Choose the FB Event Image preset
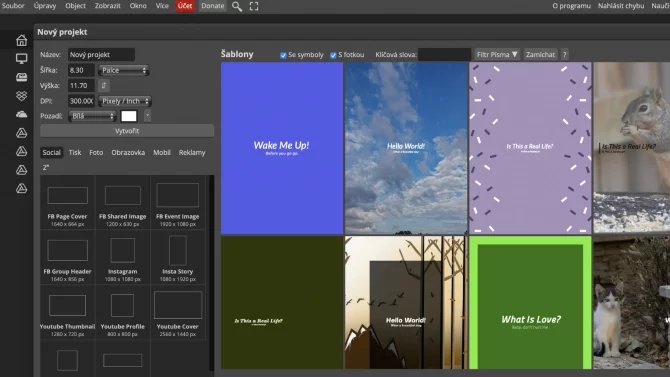Viewport: 670px width, 377px height. pyautogui.click(x=177, y=203)
